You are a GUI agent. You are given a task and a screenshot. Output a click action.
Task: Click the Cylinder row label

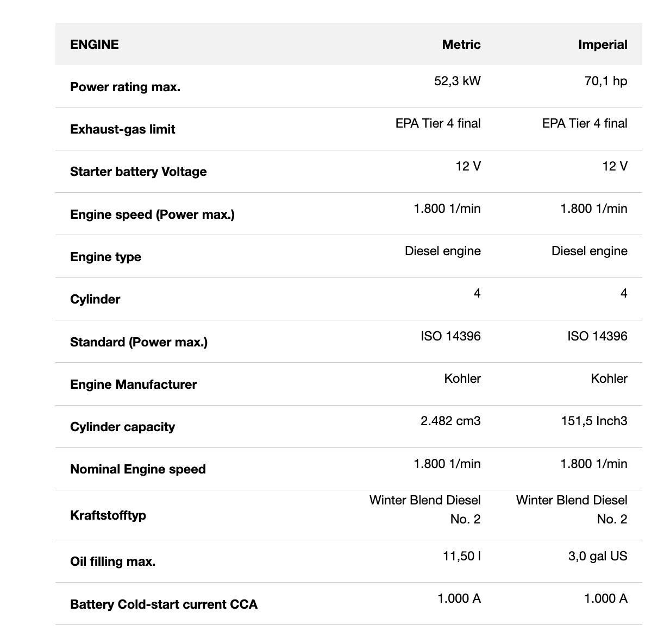95,299
